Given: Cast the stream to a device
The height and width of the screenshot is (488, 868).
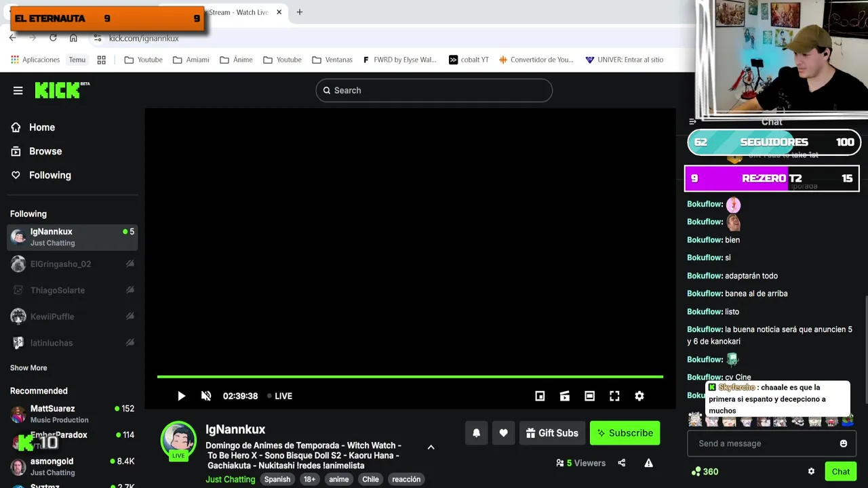Looking at the screenshot, I should click(x=564, y=396).
